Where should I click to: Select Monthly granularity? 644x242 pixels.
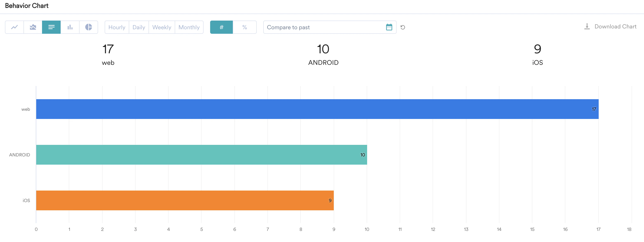(x=189, y=27)
